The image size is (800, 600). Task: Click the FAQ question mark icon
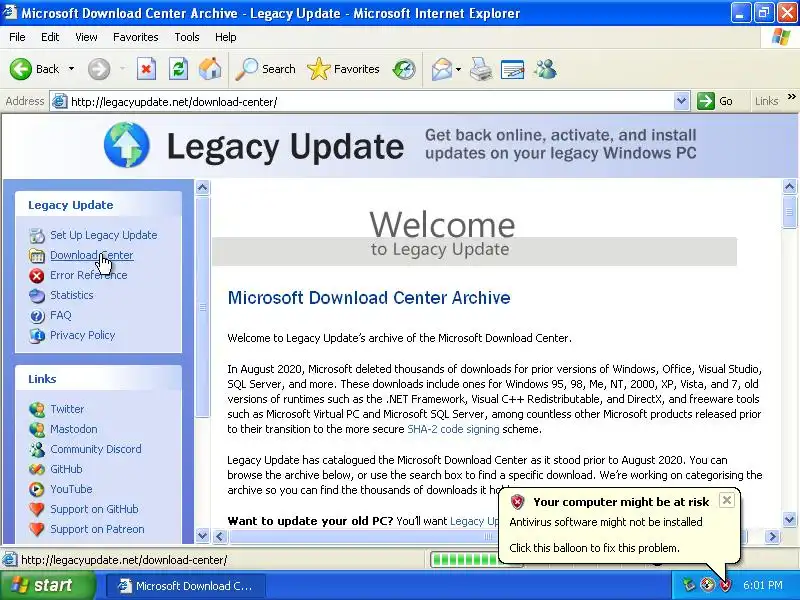37,316
